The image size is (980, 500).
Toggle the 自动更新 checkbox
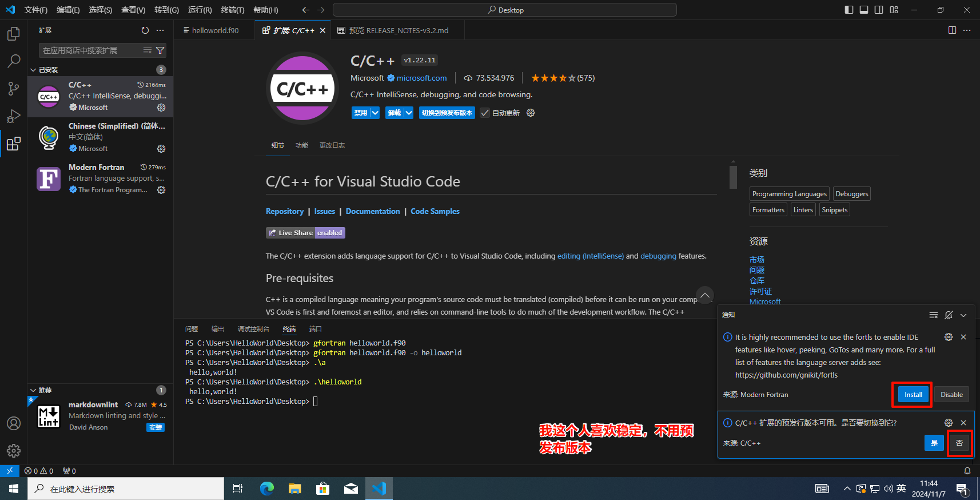(485, 113)
